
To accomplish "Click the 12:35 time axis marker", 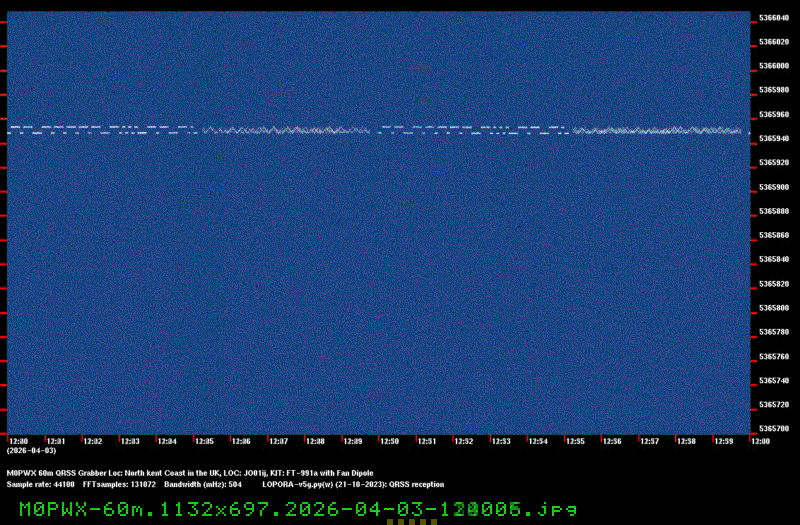I will [x=204, y=440].
